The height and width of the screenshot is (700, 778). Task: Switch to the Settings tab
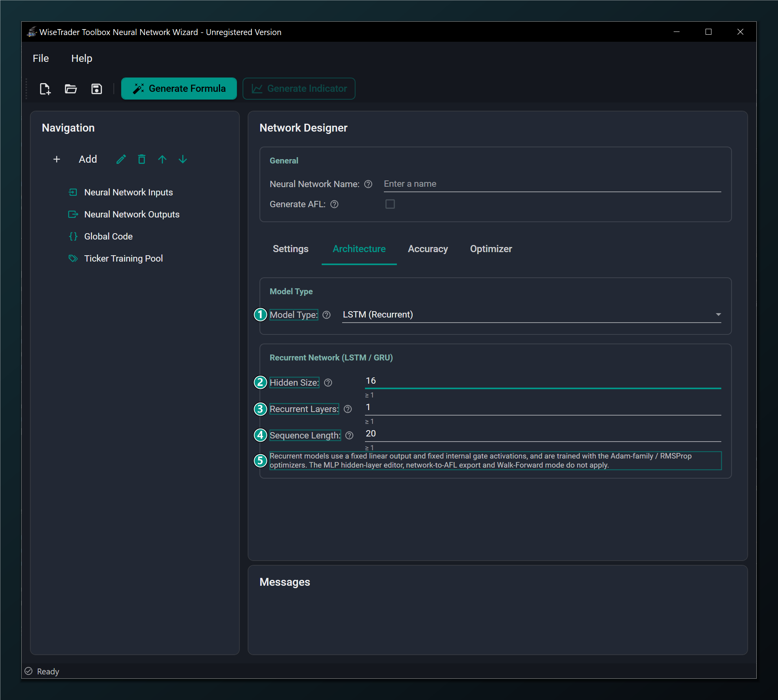pyautogui.click(x=291, y=249)
